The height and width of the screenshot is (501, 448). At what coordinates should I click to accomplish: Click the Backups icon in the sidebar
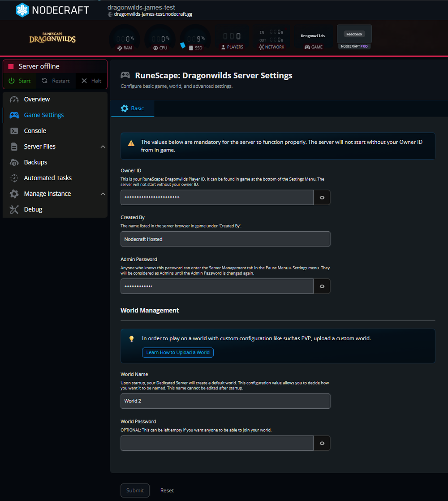click(14, 162)
